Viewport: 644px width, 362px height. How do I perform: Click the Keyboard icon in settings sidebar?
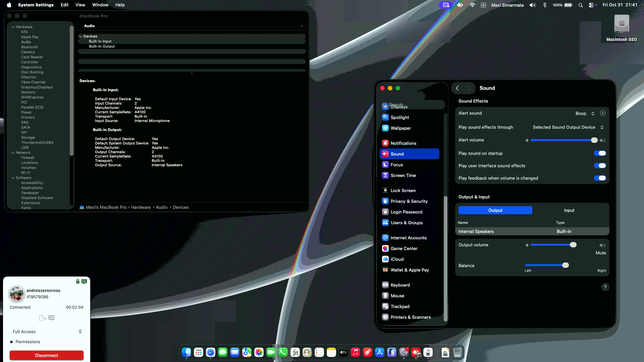(x=385, y=285)
